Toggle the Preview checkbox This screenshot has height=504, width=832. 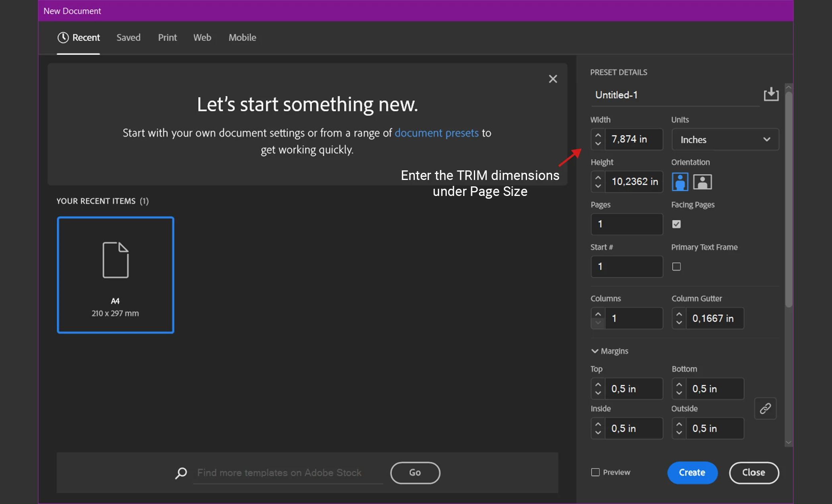coord(595,472)
